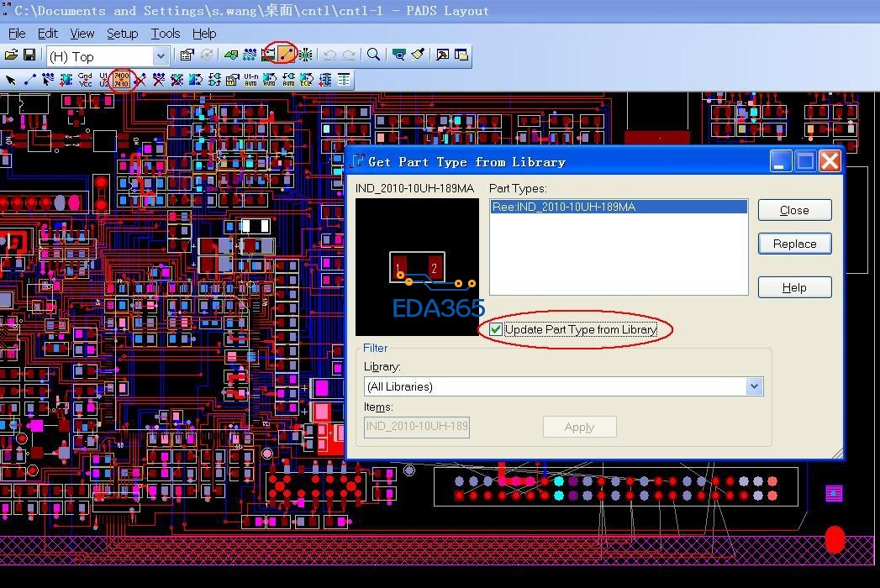
Task: Click the Add Reuse icon
Action: [325, 81]
